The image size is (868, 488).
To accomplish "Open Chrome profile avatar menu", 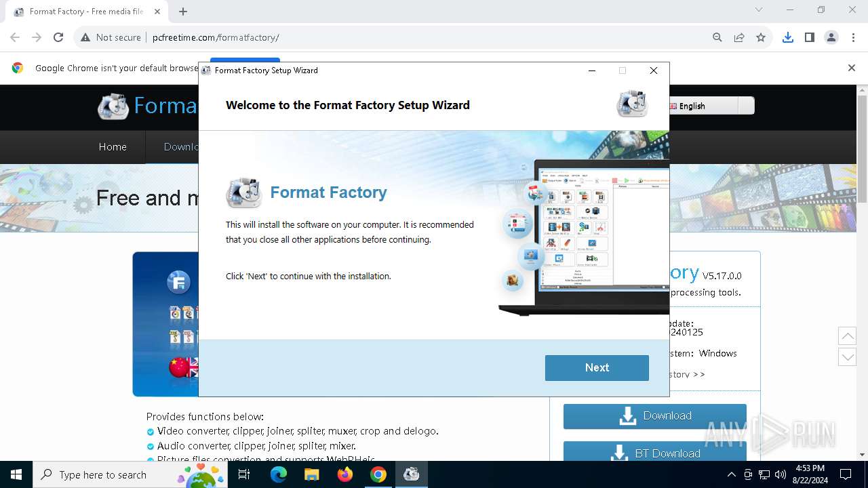I will tap(831, 37).
